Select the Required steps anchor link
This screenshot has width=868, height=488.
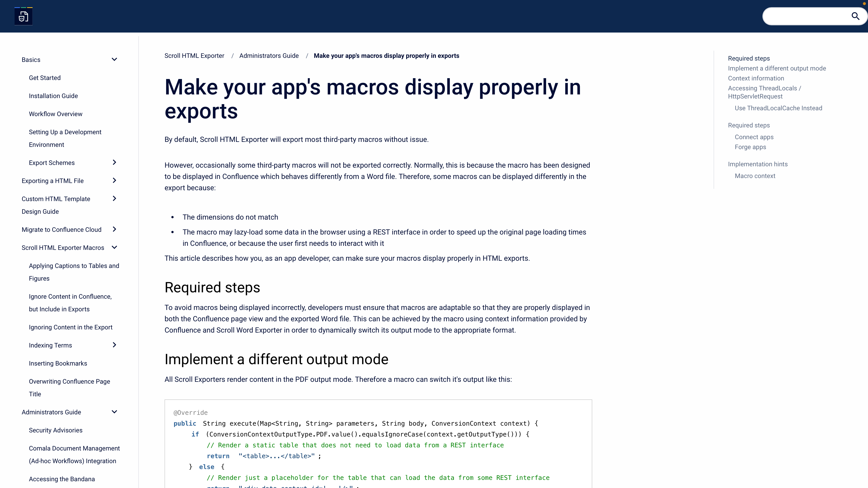tap(749, 58)
